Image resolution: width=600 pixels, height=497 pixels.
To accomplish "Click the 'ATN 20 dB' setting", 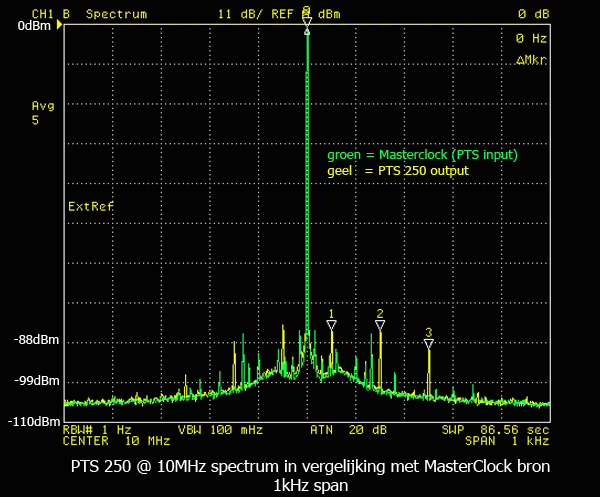I will coord(348,430).
